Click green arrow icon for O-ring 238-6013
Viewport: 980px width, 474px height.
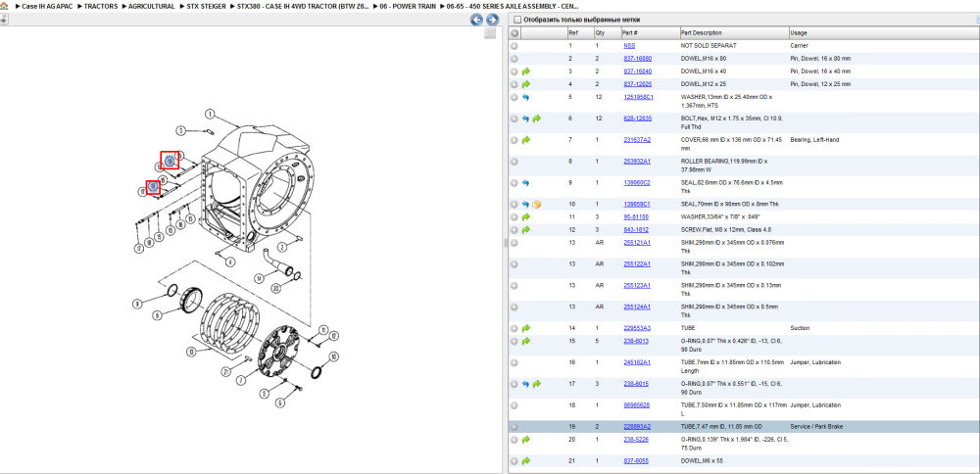[526, 341]
